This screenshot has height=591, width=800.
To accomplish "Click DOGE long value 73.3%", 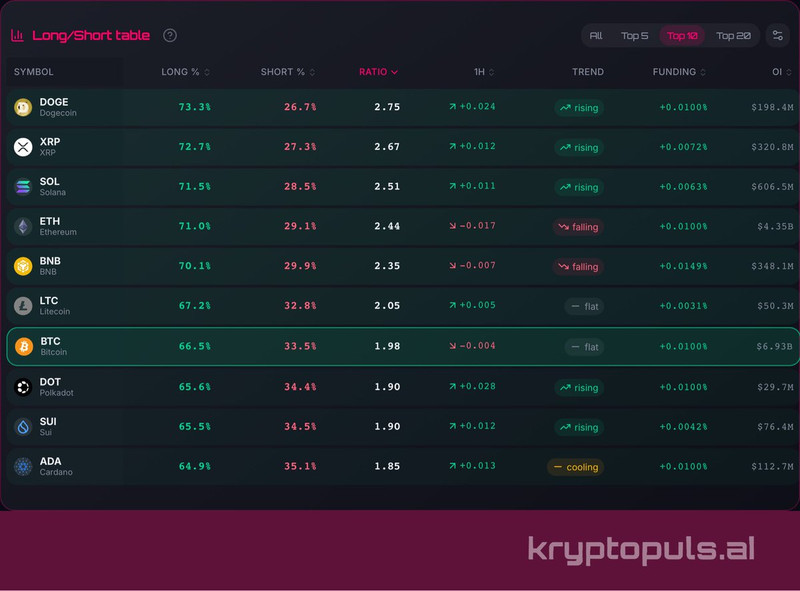I will tap(194, 107).
